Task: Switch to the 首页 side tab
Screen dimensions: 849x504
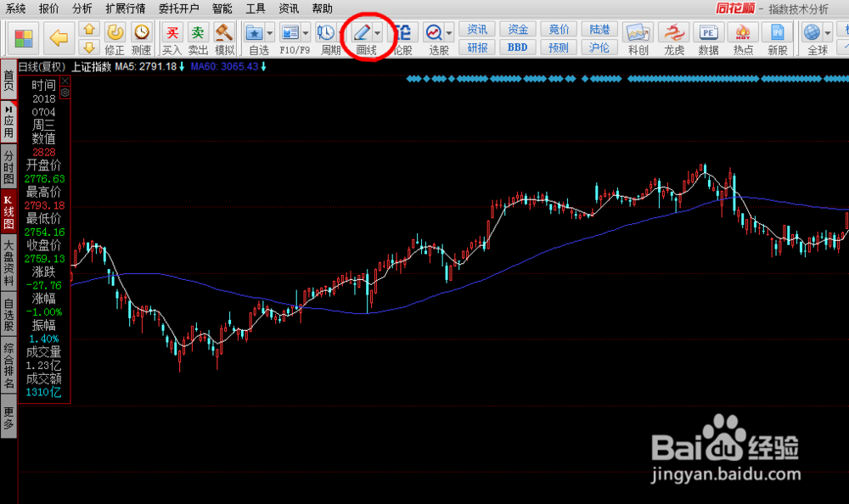Action: click(x=8, y=80)
